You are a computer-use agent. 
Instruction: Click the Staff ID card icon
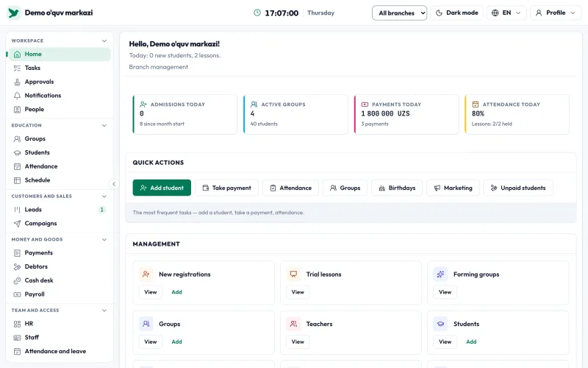pyautogui.click(x=17, y=338)
